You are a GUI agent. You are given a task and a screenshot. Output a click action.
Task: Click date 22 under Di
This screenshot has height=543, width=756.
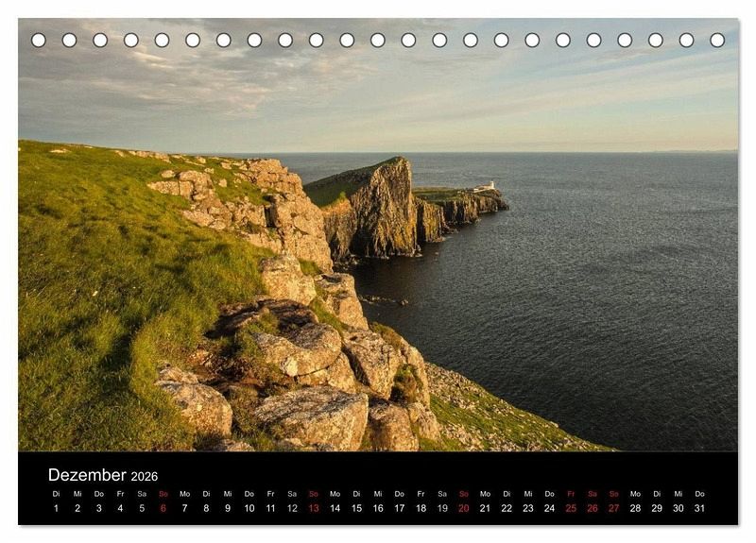pyautogui.click(x=507, y=508)
